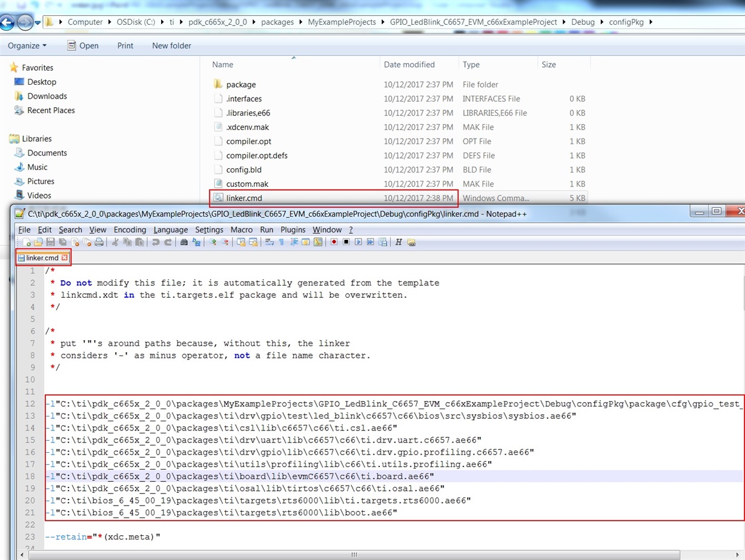Open the Find dialog via binoculars icon
Viewport: 745px width, 560px height.
click(184, 242)
